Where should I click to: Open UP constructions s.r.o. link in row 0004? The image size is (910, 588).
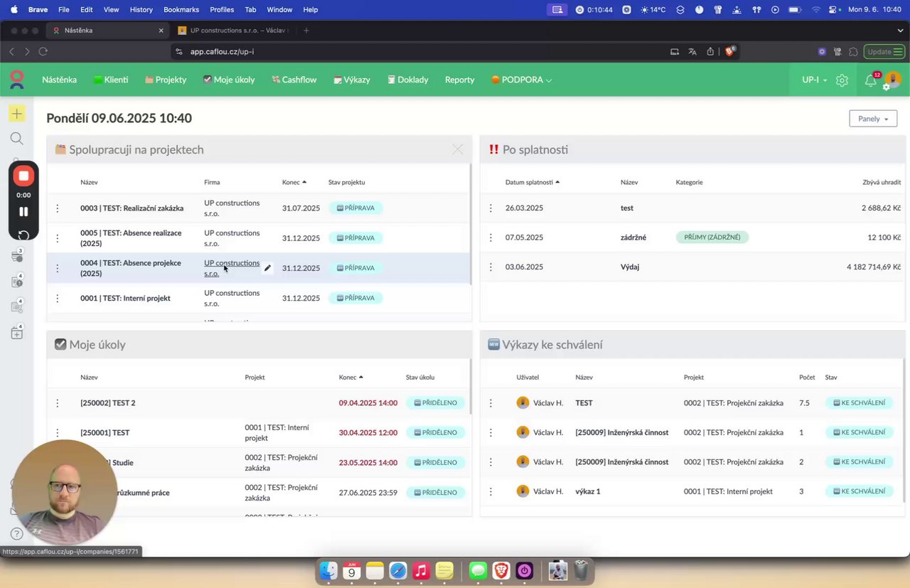click(x=232, y=268)
